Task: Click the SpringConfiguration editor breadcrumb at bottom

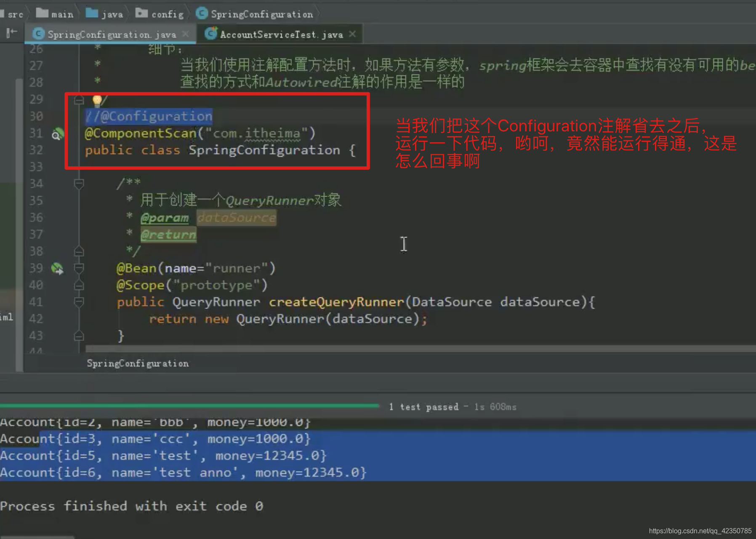Action: (138, 363)
